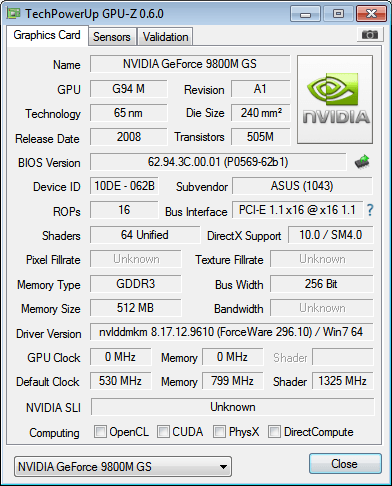Toggle the DirectCompute checkbox
The height and width of the screenshot is (486, 392).
click(274, 432)
